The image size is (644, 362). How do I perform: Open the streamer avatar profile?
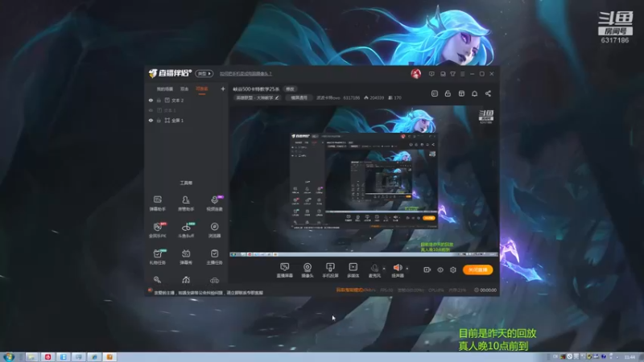pos(415,73)
